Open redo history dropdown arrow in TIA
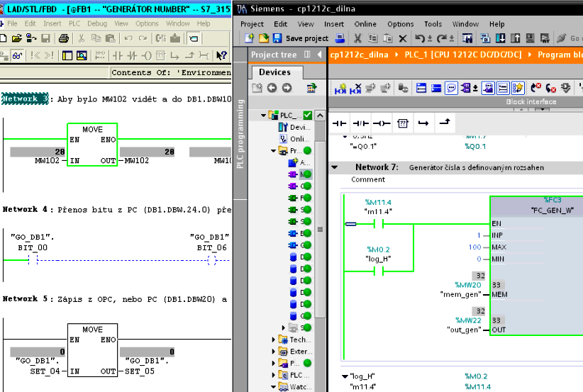This screenshot has width=583, height=392. coord(451,38)
